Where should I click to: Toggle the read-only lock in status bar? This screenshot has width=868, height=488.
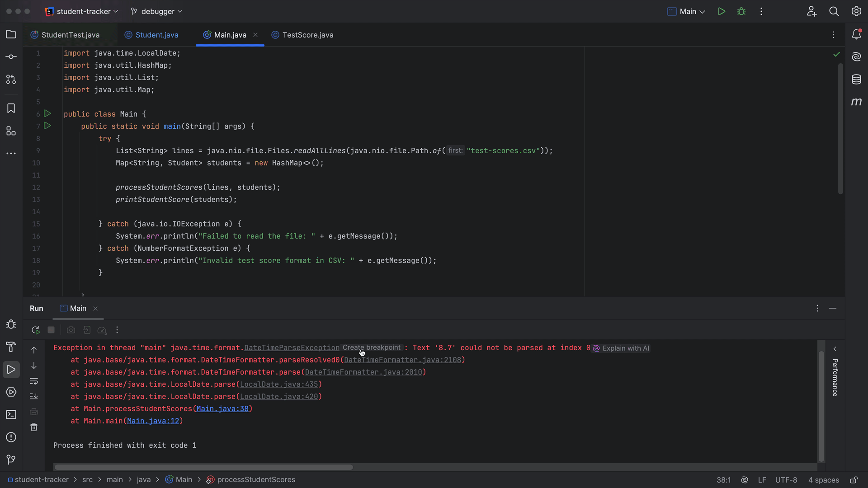[x=854, y=480]
